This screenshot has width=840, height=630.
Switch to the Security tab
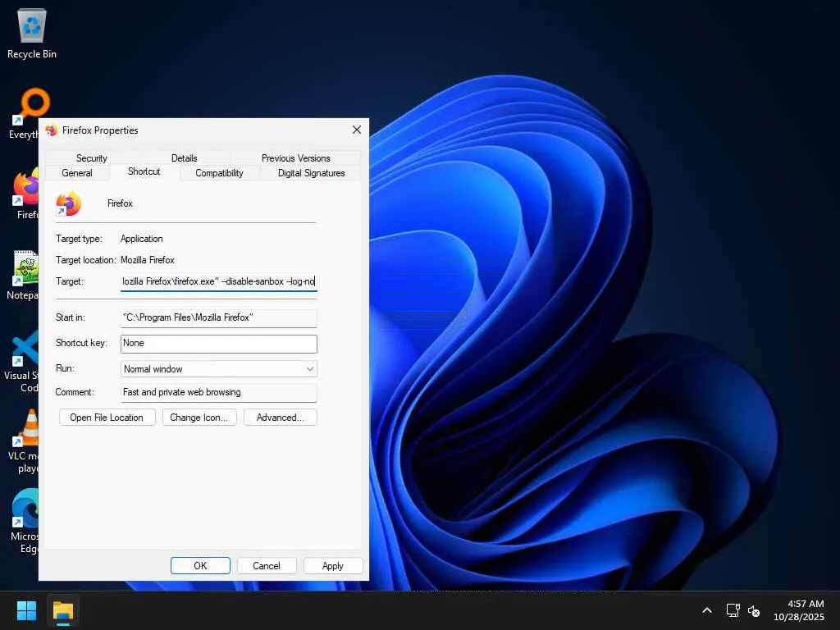92,158
